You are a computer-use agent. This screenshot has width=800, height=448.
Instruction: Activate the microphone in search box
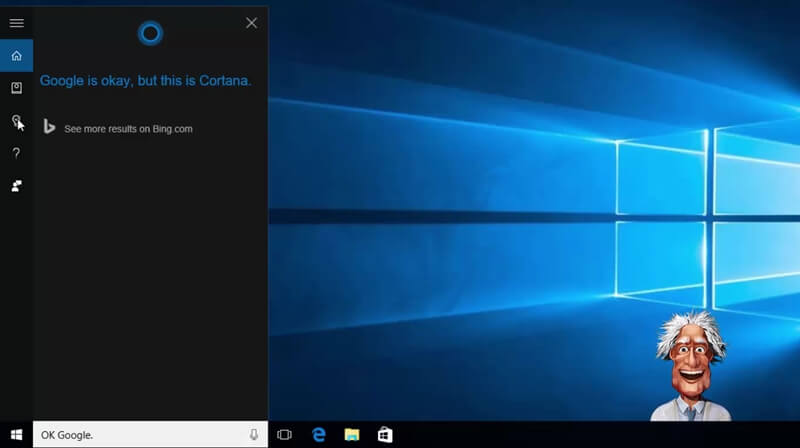[x=254, y=435]
